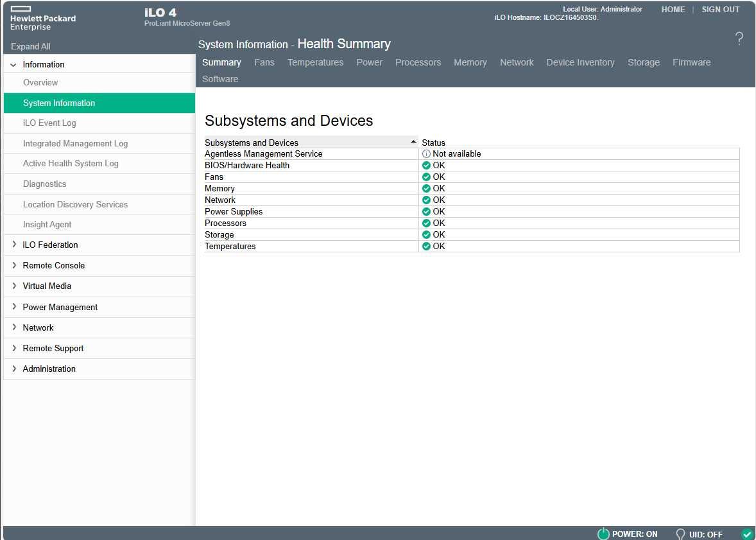This screenshot has height=540, width=756.
Task: Click Expand All in the sidebar
Action: (30, 46)
